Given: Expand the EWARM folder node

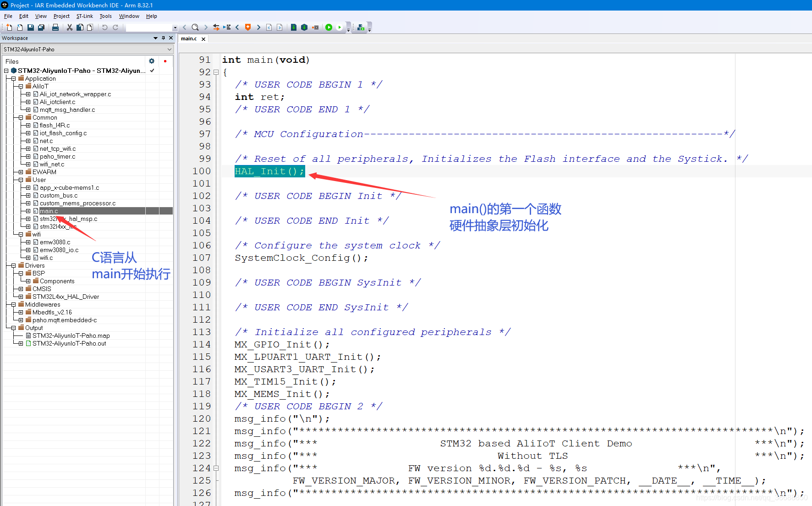Looking at the screenshot, I should tap(21, 172).
